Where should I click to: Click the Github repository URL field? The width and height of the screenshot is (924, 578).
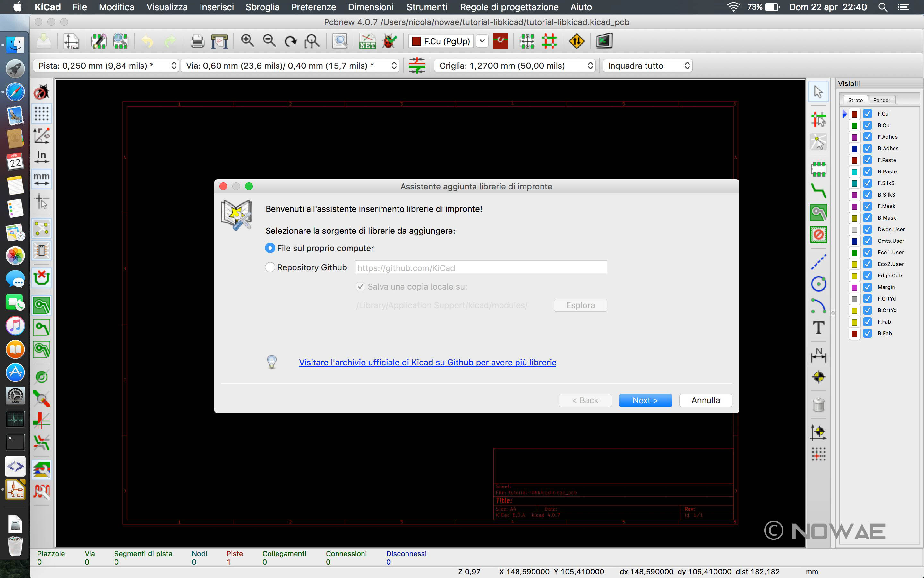coord(481,267)
